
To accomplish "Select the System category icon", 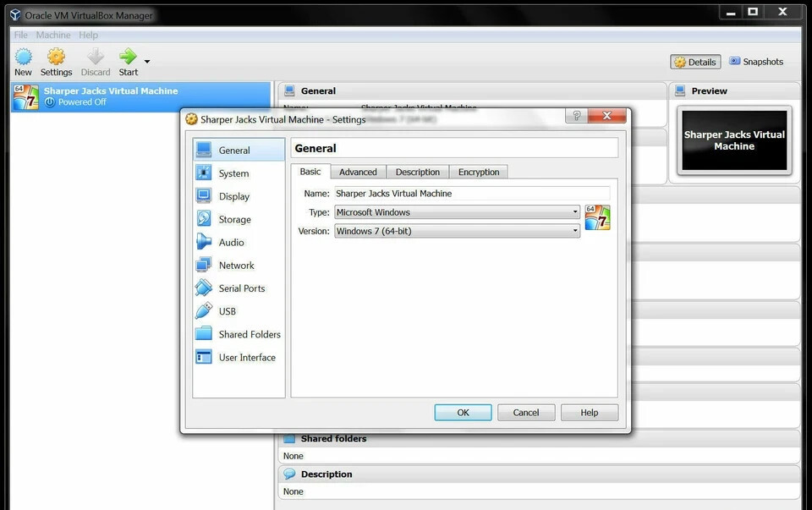I will tap(204, 173).
